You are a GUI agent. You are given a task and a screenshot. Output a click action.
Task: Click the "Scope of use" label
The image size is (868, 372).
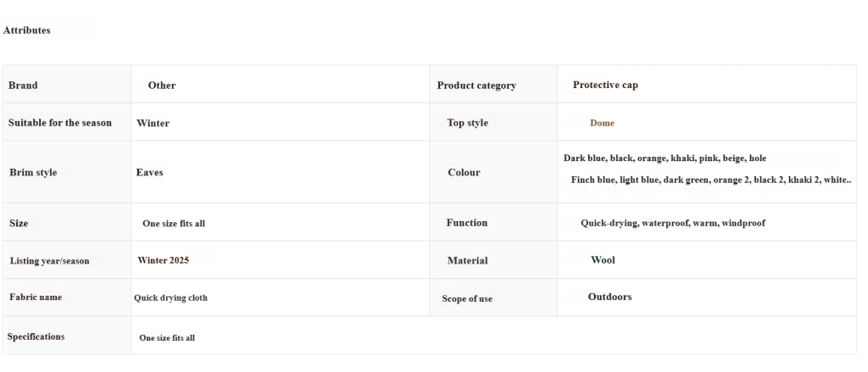pos(467,299)
